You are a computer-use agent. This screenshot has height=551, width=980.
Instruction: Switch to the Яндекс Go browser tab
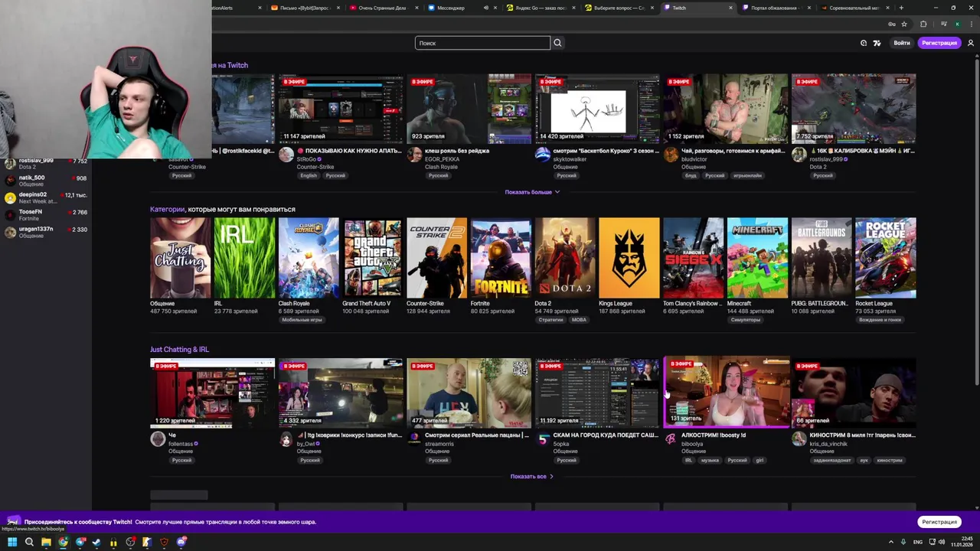pos(541,8)
